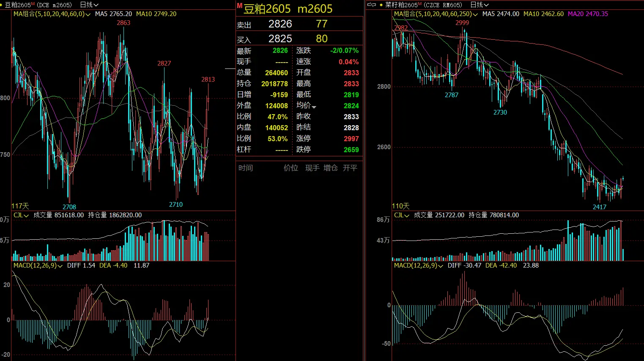Click the 均价 dropdown arrow in quote panel

[314, 107]
